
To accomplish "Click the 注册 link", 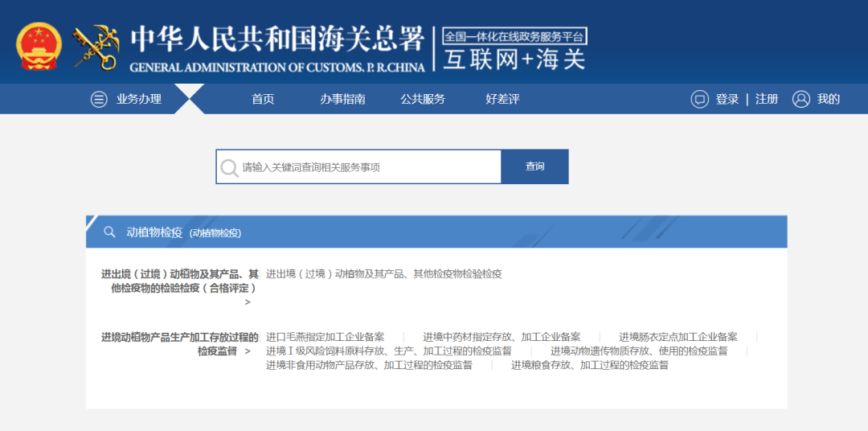I will (x=767, y=100).
